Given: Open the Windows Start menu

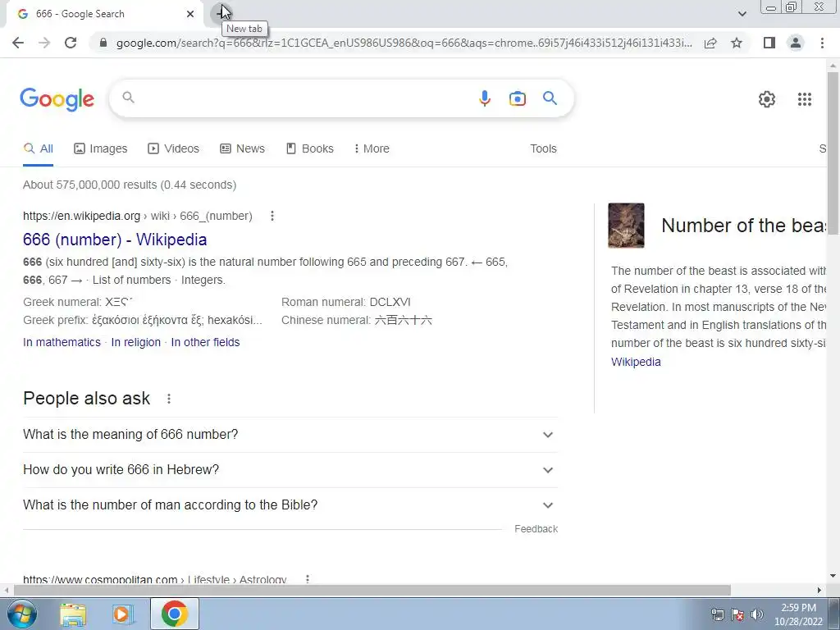Looking at the screenshot, I should tap(21, 614).
